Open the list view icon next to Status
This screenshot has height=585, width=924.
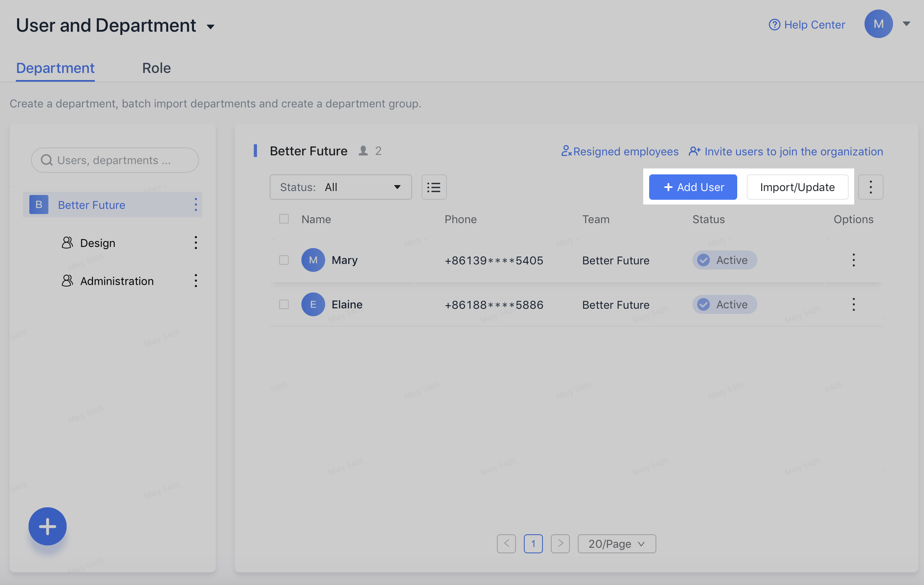(x=434, y=187)
